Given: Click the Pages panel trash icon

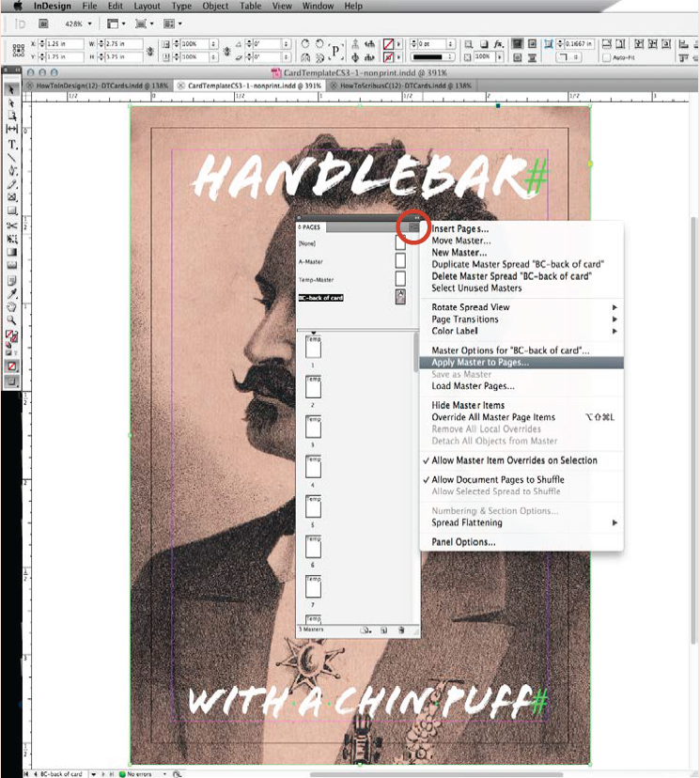Looking at the screenshot, I should click(401, 630).
